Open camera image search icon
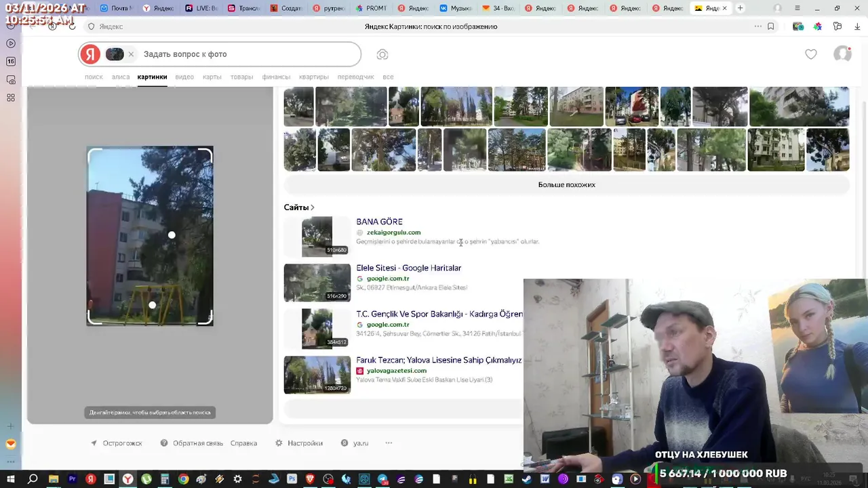The height and width of the screenshot is (488, 868). (382, 54)
